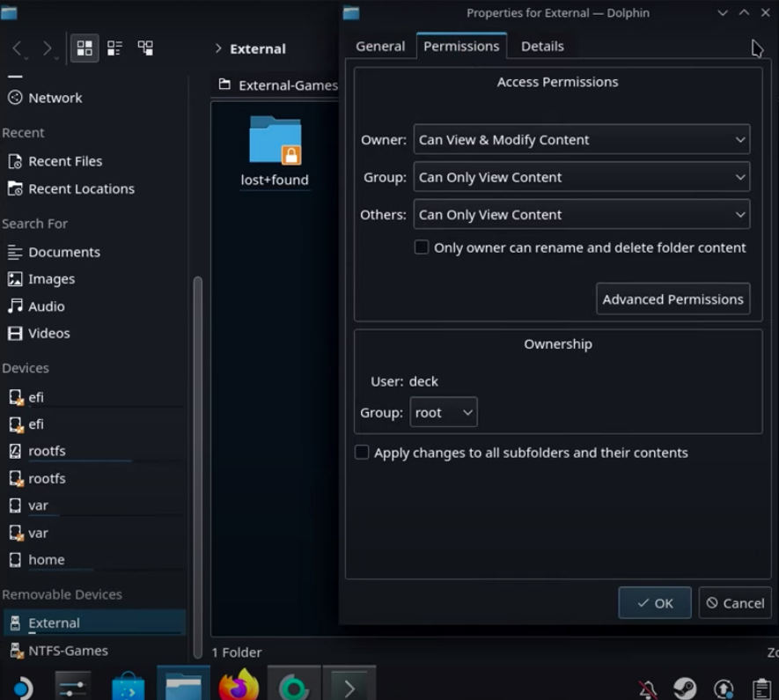Switch to Details tree view mode in Dolphin
The width and height of the screenshot is (779, 700).
coord(145,48)
